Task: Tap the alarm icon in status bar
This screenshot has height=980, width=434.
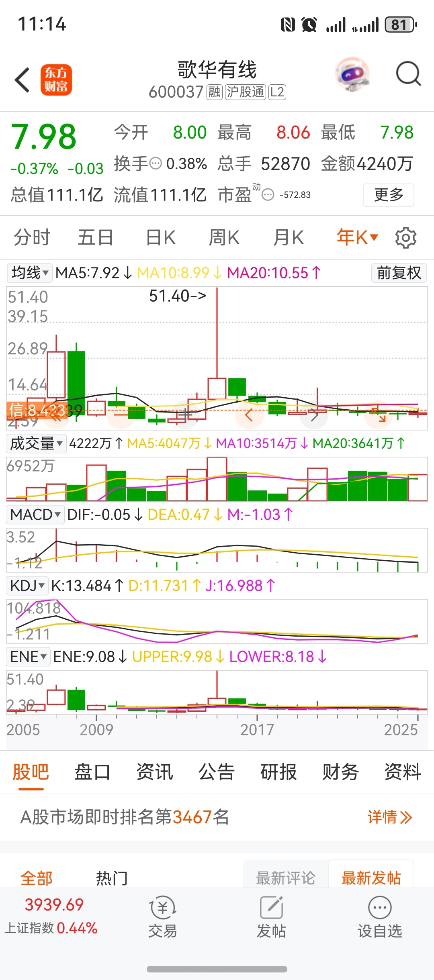Action: pos(309,25)
